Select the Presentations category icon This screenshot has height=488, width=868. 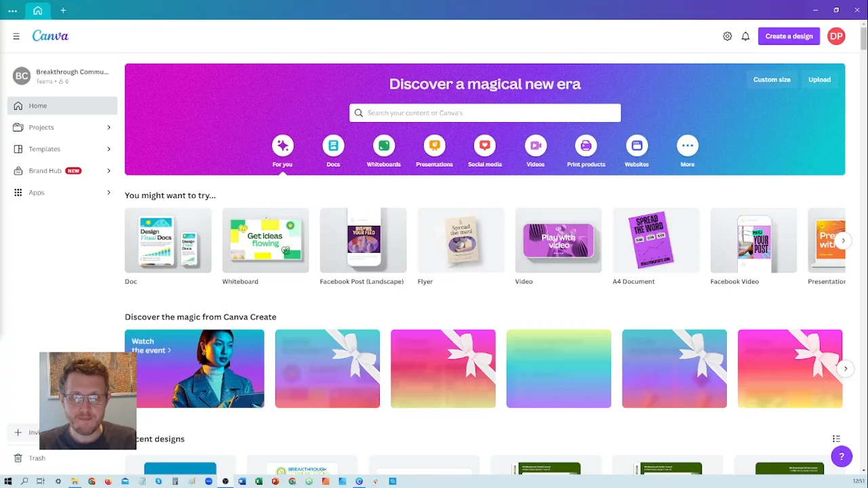tap(434, 145)
